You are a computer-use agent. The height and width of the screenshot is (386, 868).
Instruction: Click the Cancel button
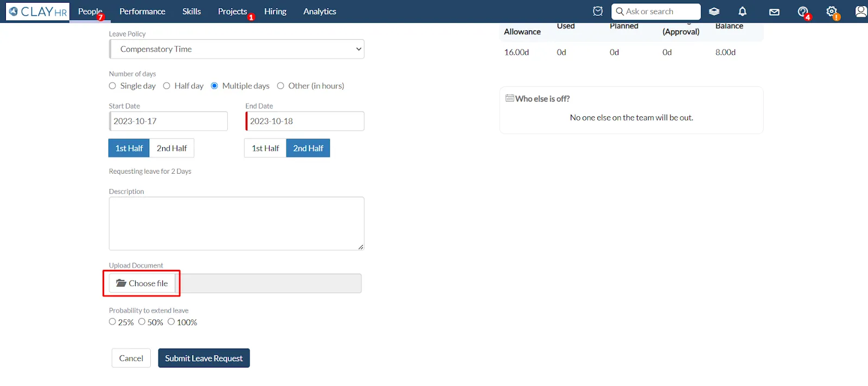pos(131,358)
